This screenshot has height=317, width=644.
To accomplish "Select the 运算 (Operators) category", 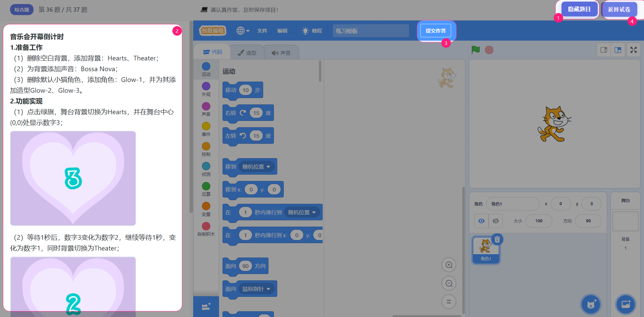I will (206, 189).
